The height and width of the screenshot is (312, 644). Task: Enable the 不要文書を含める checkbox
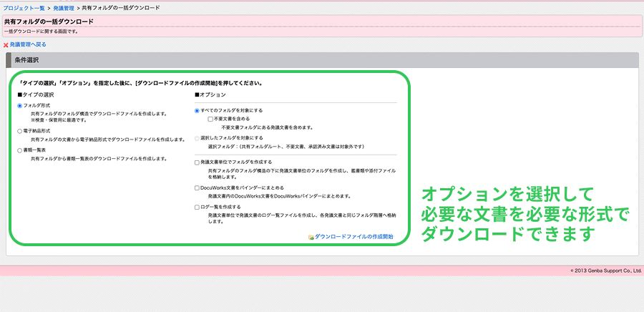(x=210, y=119)
